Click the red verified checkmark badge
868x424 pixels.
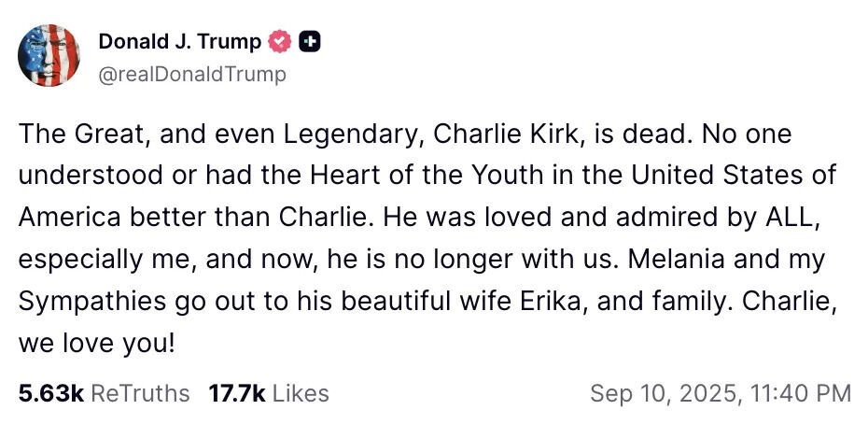tap(280, 42)
